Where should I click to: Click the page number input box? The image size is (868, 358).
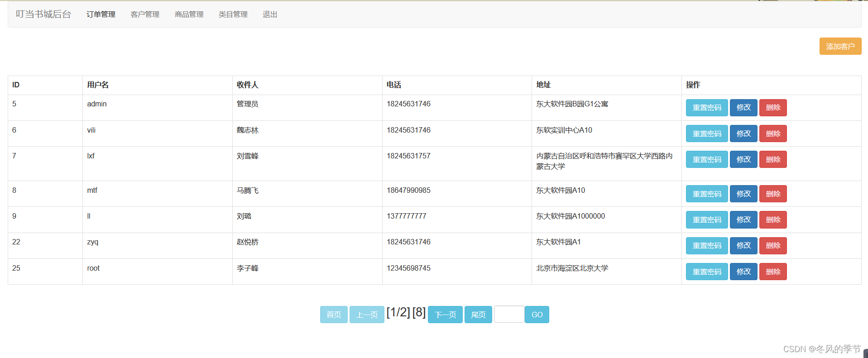click(x=509, y=314)
